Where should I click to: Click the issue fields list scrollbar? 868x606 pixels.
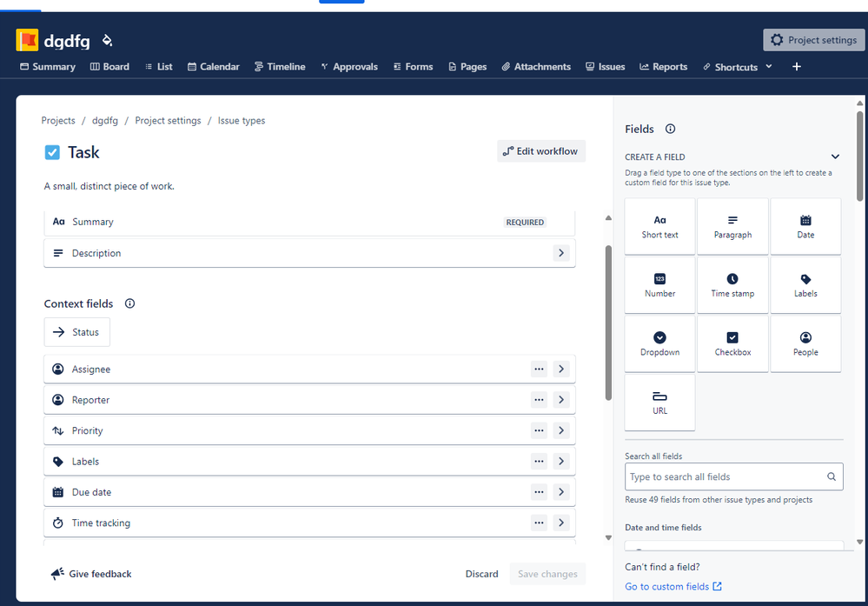point(608,323)
